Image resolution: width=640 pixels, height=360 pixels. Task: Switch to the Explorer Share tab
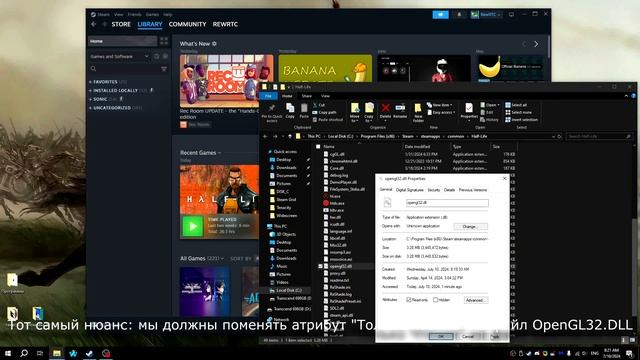tap(307, 96)
